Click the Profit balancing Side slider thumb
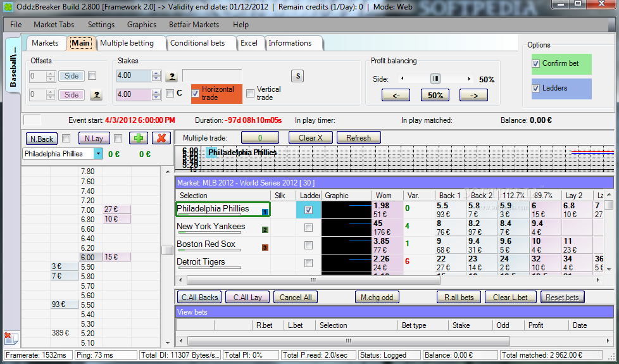 point(435,79)
